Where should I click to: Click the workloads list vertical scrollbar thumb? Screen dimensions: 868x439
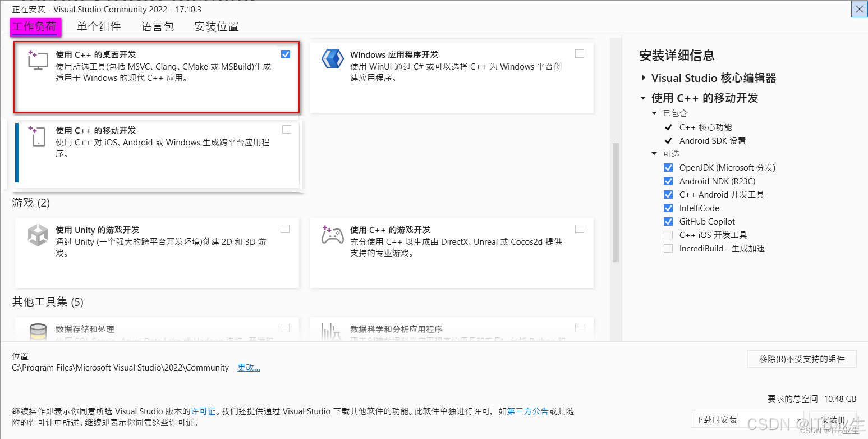[x=616, y=203]
